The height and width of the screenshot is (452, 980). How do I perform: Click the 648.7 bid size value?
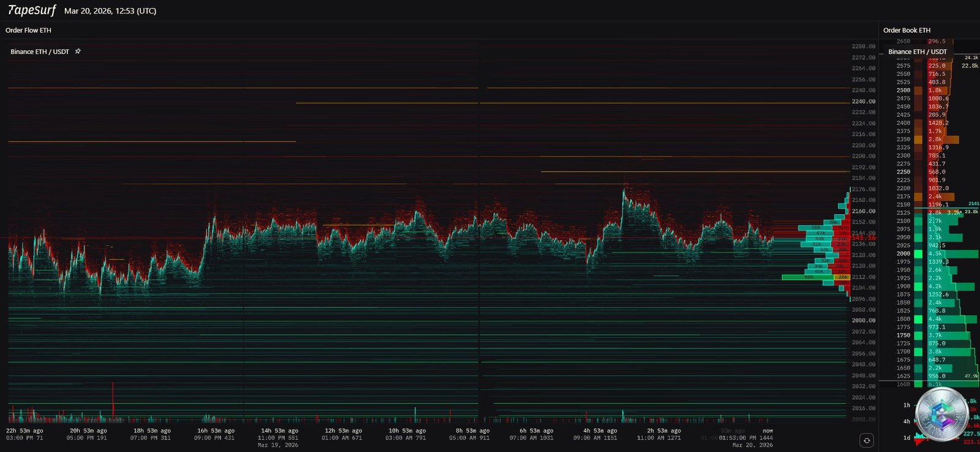(x=937, y=360)
